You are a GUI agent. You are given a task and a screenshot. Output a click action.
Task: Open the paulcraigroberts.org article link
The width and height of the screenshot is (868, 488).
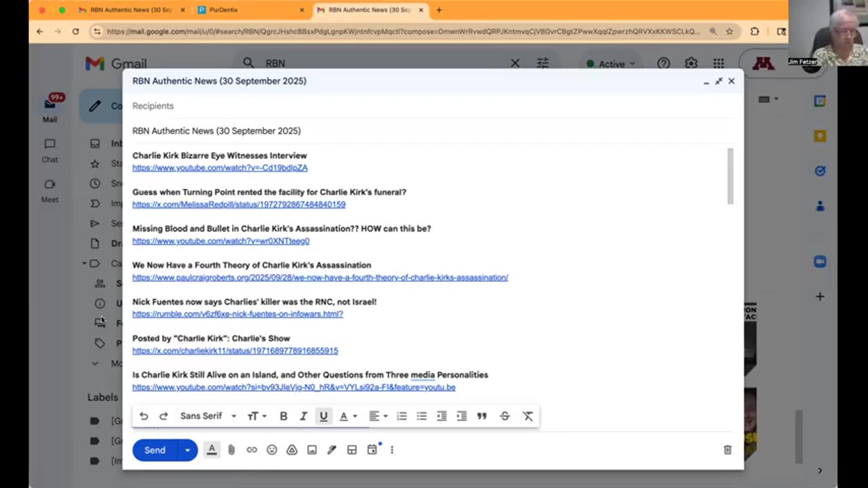click(x=320, y=278)
